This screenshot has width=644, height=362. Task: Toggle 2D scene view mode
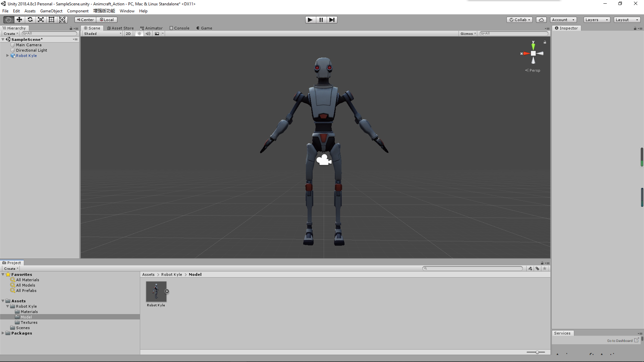tap(128, 34)
